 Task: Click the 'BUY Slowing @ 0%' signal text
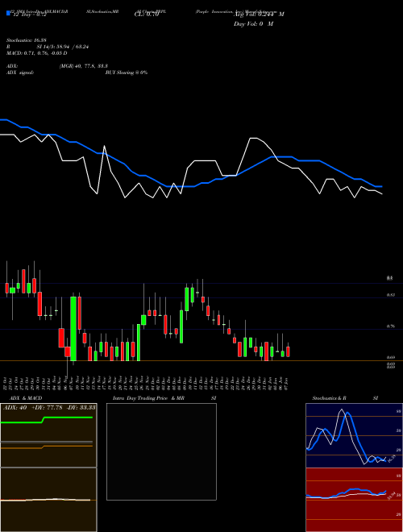coord(127,73)
